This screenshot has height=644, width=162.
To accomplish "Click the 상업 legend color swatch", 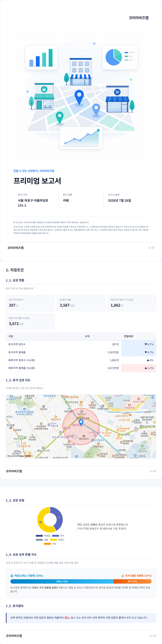I will coord(39,540).
